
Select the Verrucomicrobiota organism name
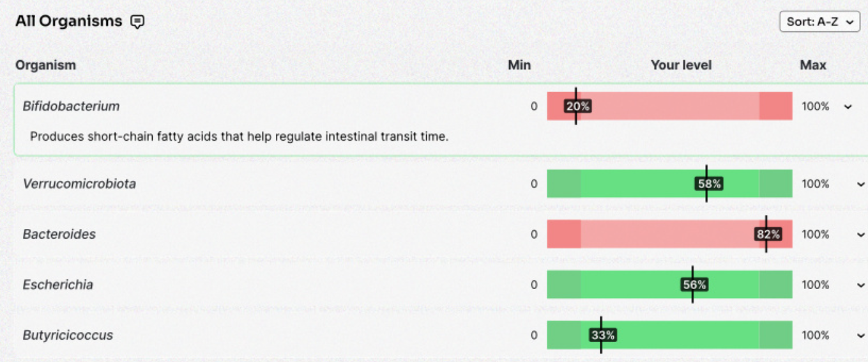coord(79,184)
